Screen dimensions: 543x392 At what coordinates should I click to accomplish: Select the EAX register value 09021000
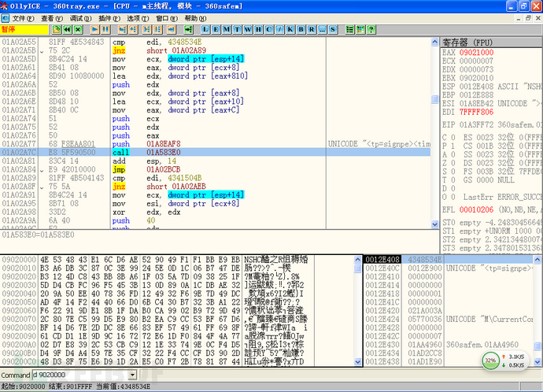point(477,53)
